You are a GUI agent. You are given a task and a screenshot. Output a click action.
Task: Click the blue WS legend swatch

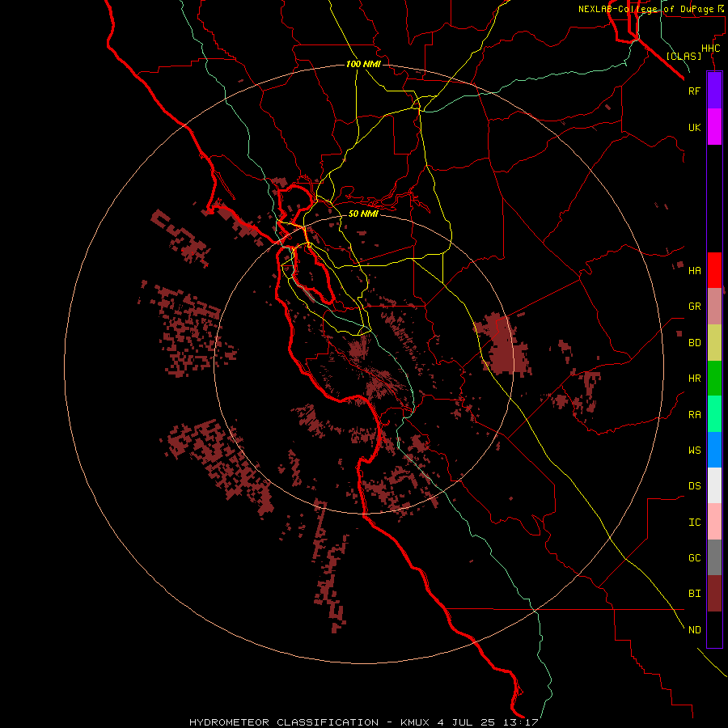[x=714, y=450]
